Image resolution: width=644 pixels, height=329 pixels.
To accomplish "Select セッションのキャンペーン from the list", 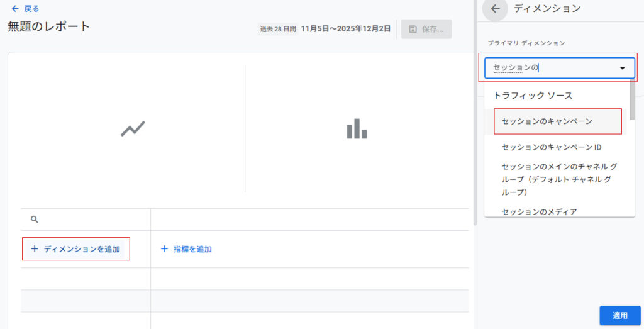I will click(x=547, y=121).
